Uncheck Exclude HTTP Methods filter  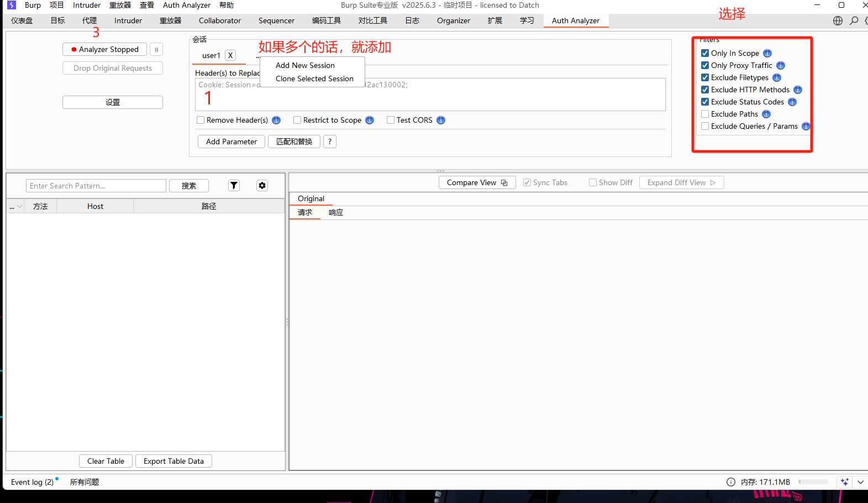coord(705,90)
